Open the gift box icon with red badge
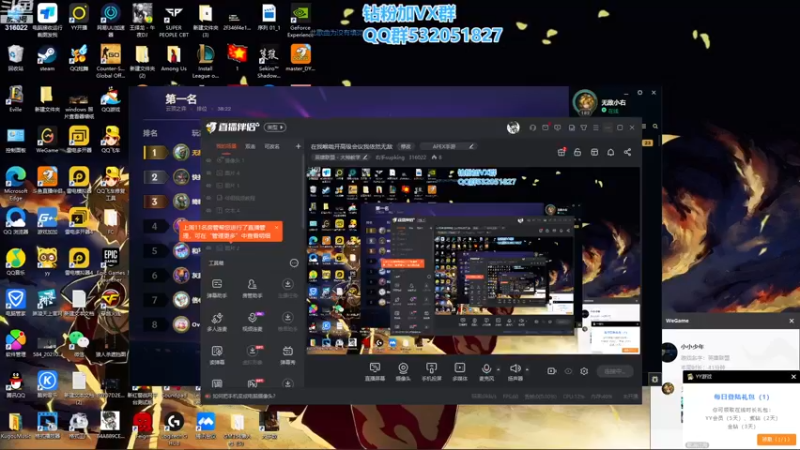 [x=561, y=152]
